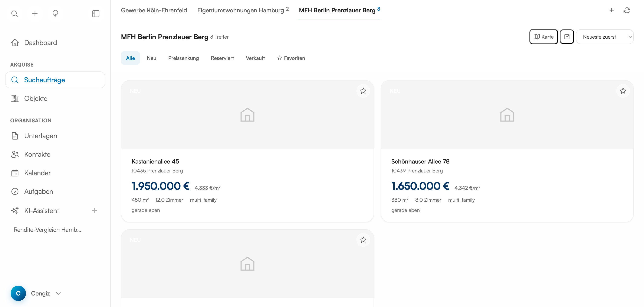Show only Favoriten listings

291,58
